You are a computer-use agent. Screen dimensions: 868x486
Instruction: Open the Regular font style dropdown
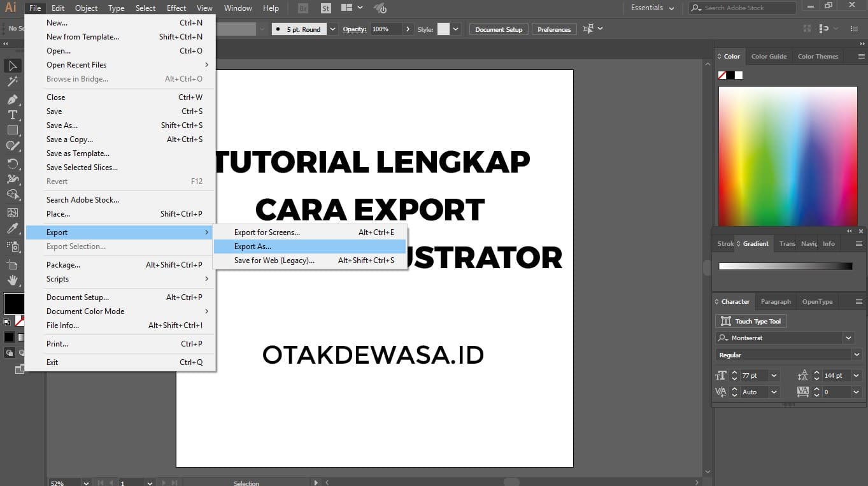click(x=857, y=355)
